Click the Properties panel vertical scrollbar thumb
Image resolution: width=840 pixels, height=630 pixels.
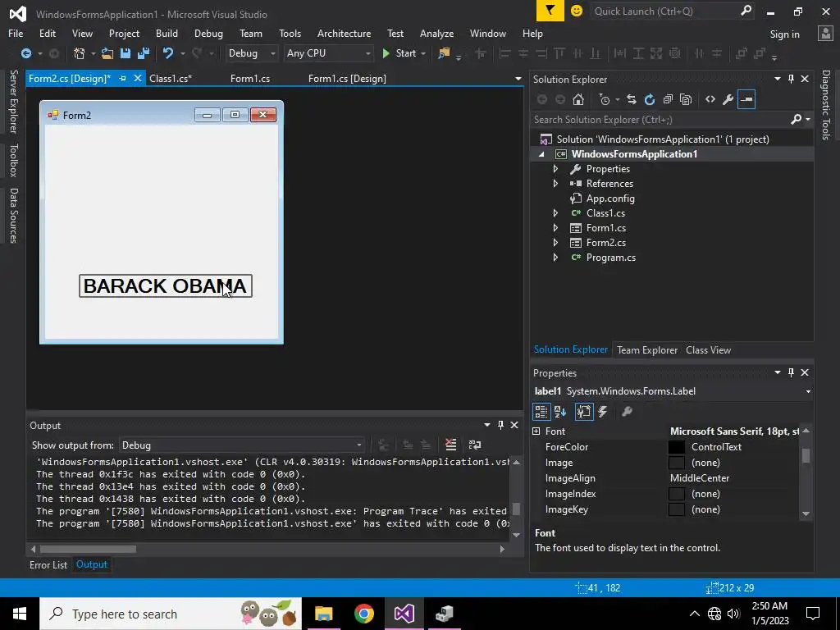point(806,455)
